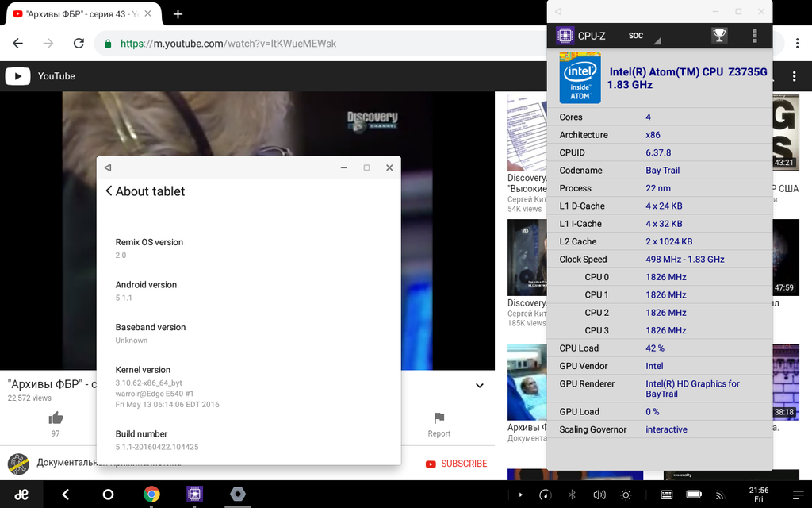
Task: Open the Wi-Fi tray icon
Action: coord(720,495)
